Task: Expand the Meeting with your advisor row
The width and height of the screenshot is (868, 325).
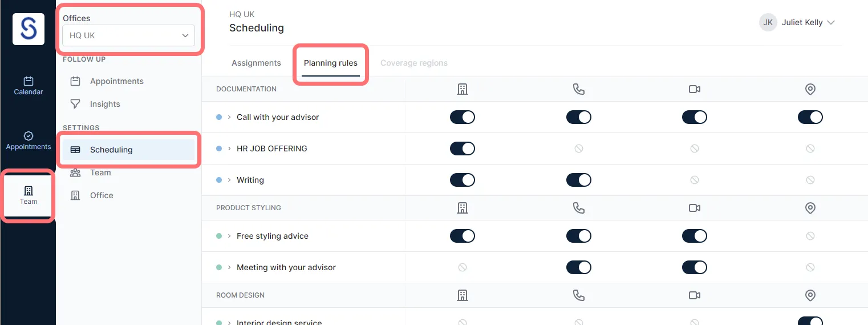Action: [229, 267]
